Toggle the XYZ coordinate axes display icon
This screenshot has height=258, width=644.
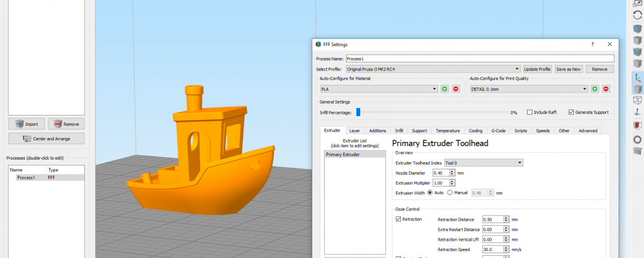pyautogui.click(x=638, y=78)
